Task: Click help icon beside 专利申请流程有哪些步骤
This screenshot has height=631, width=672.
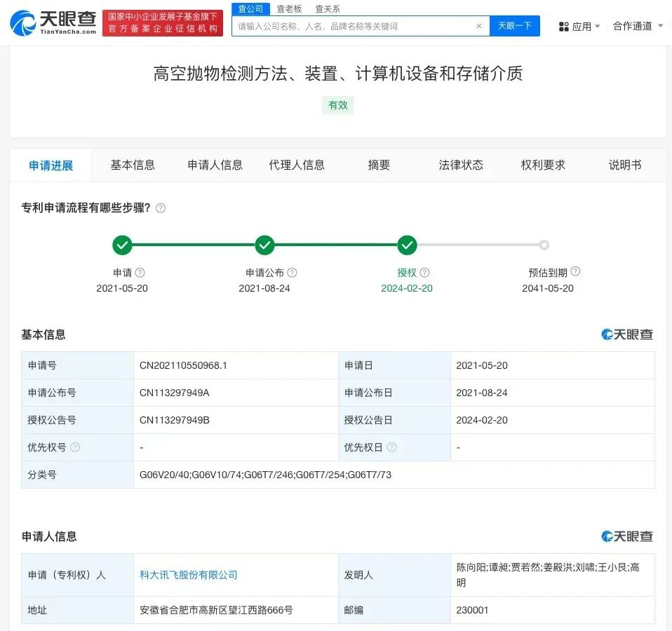Action: pos(161,208)
